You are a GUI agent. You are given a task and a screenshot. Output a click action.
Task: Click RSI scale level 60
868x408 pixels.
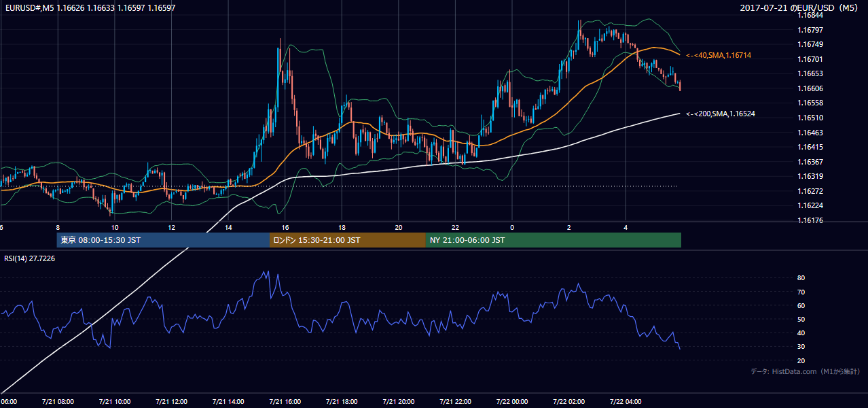click(801, 305)
